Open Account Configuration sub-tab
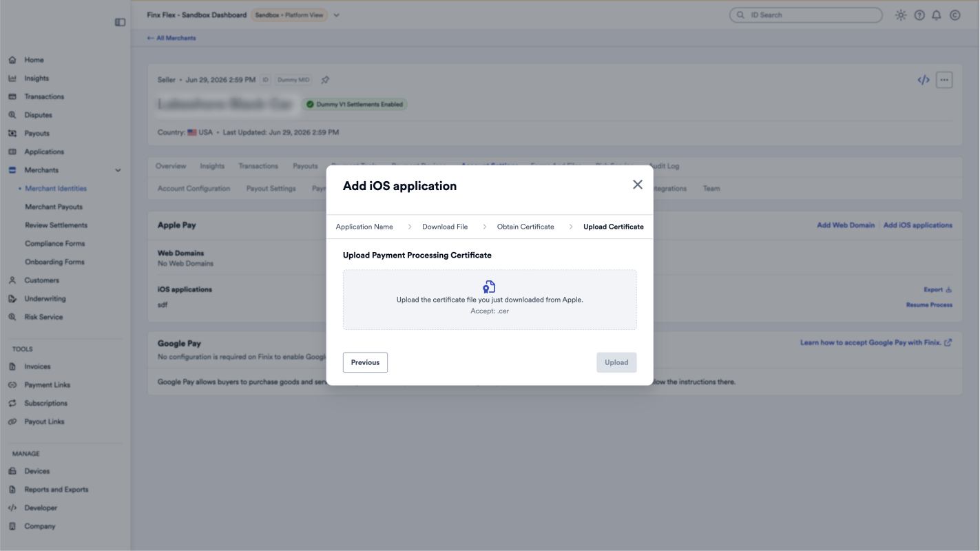Image resolution: width=980 pixels, height=551 pixels. [194, 189]
